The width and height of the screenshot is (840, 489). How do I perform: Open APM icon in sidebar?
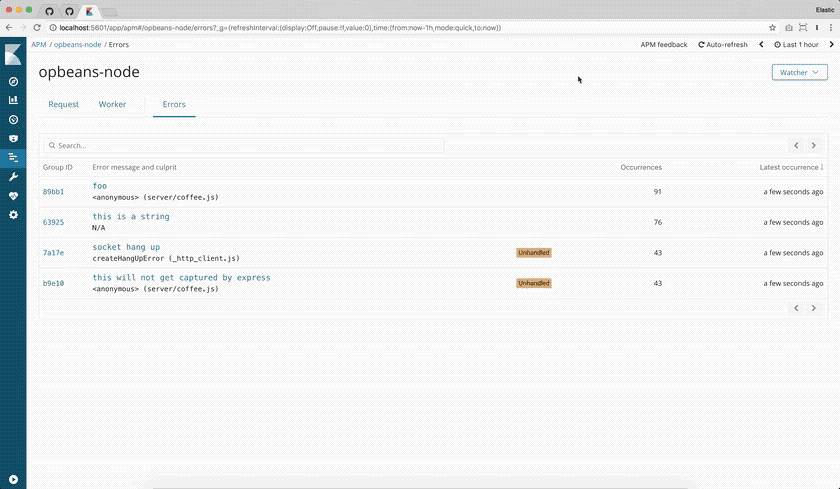coord(13,157)
